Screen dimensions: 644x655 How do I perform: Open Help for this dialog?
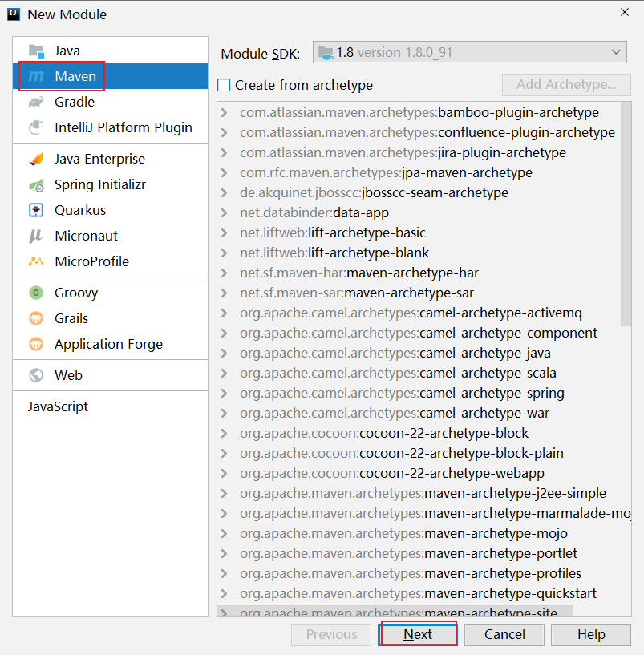pyautogui.click(x=590, y=634)
